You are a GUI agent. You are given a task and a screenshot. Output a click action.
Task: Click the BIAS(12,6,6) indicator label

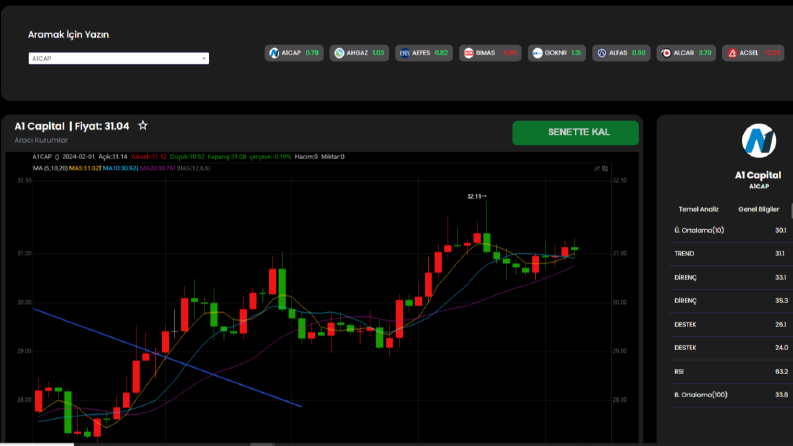[194, 168]
